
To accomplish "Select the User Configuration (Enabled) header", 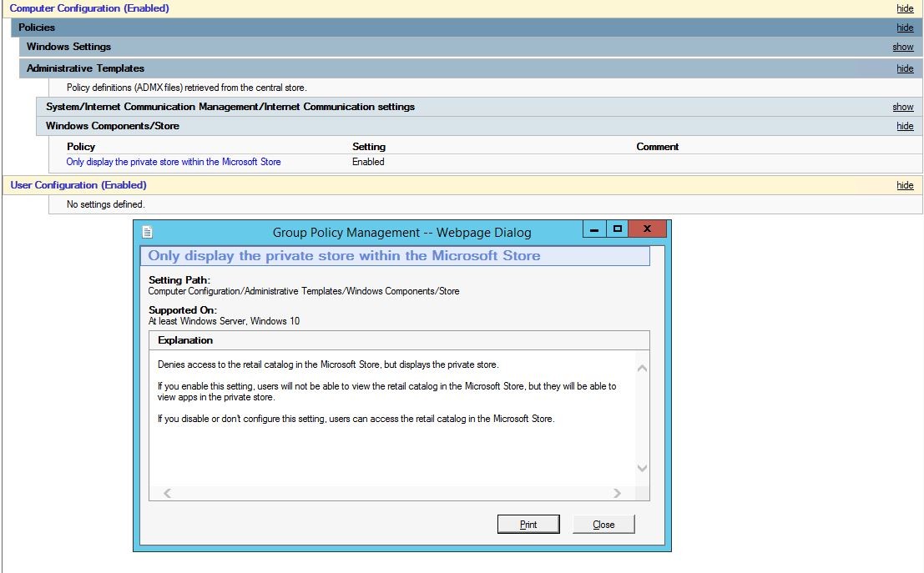I will point(78,185).
